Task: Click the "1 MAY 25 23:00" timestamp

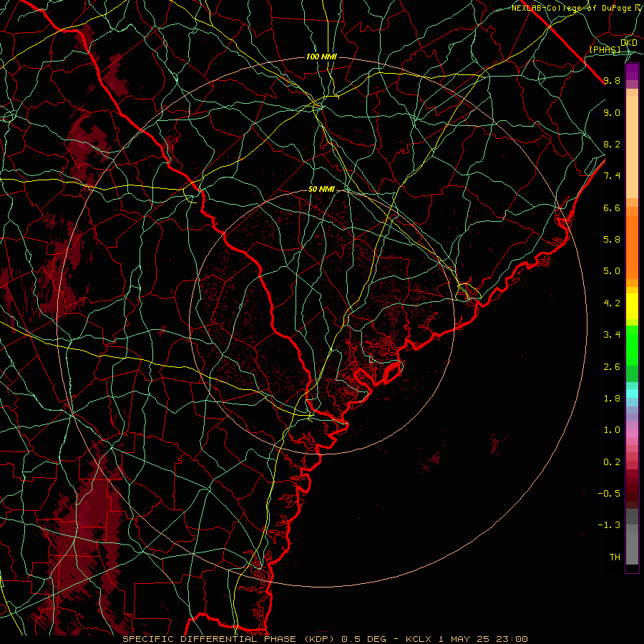Action: pos(483,639)
